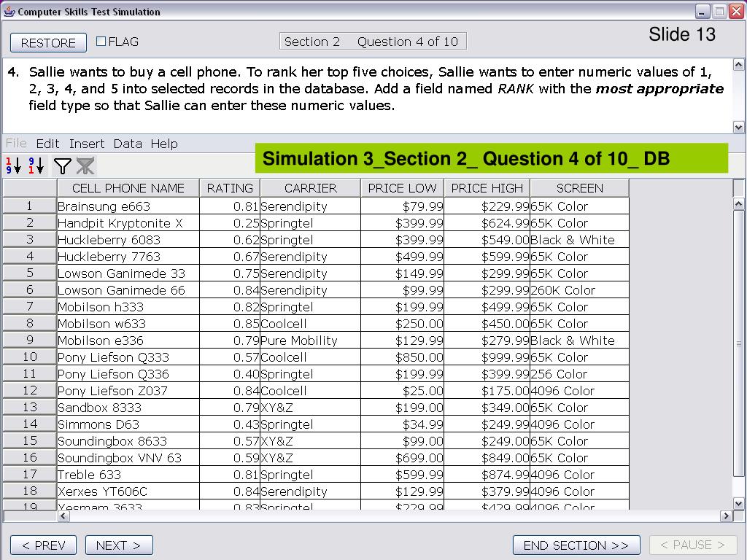Click the horizontal scroll left arrow
This screenshot has width=747, height=560.
point(63,516)
